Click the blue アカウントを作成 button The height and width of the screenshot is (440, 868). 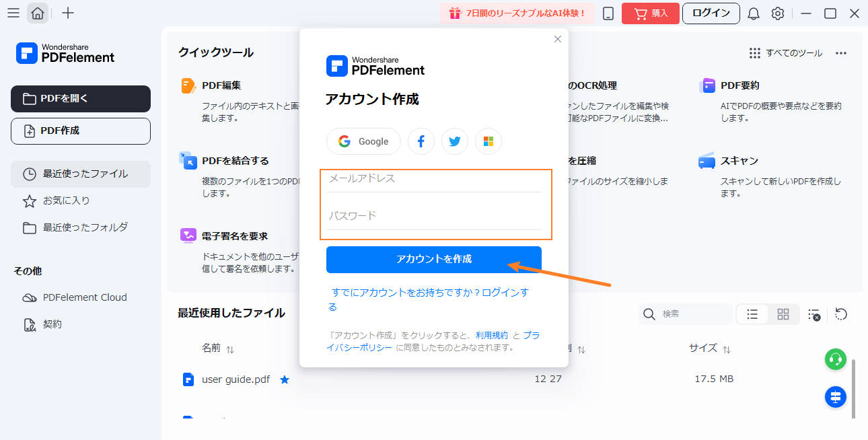(x=433, y=259)
